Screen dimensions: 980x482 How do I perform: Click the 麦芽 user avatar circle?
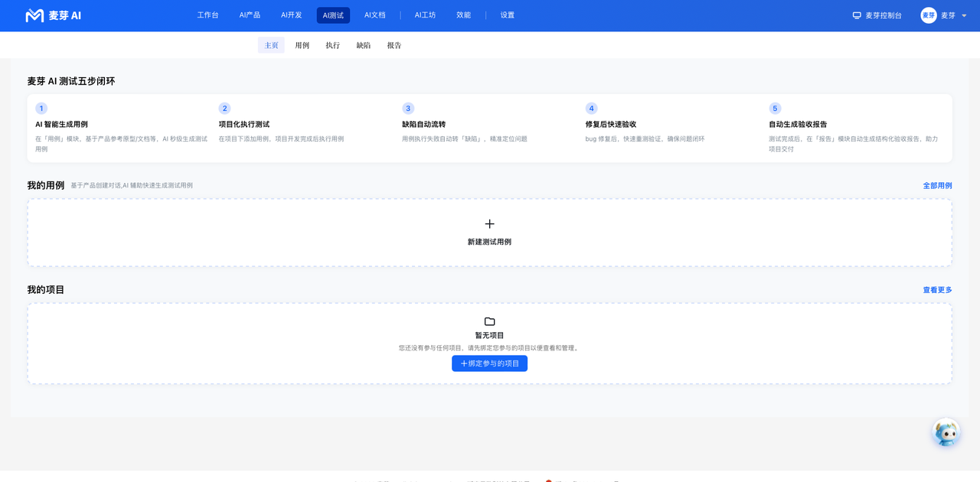point(929,15)
